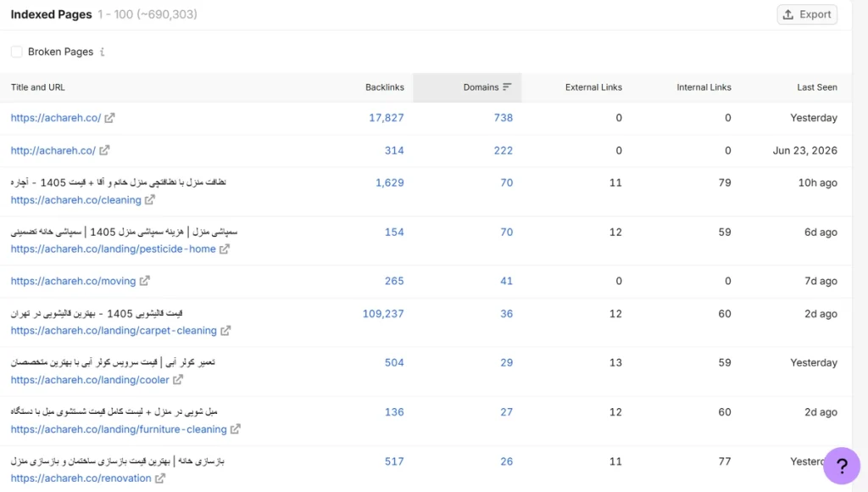Select the Title and URL column header
The height and width of the screenshot is (492, 868).
pyautogui.click(x=37, y=87)
